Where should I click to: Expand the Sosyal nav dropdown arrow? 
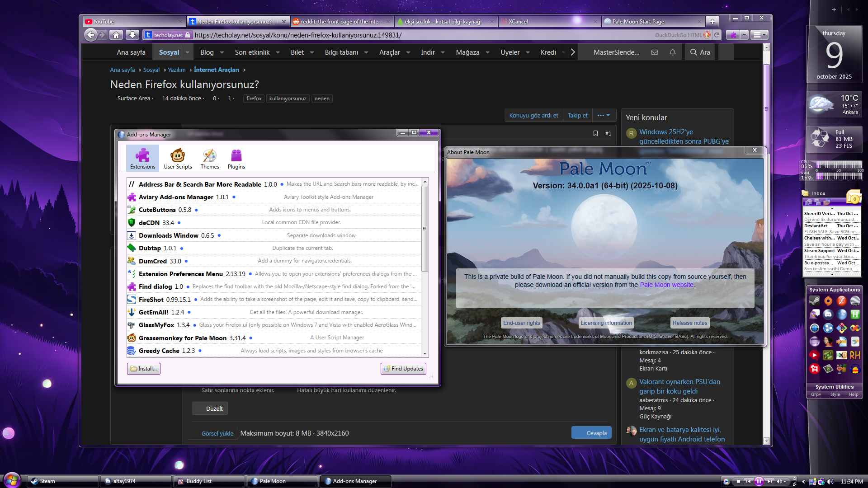pyautogui.click(x=188, y=52)
